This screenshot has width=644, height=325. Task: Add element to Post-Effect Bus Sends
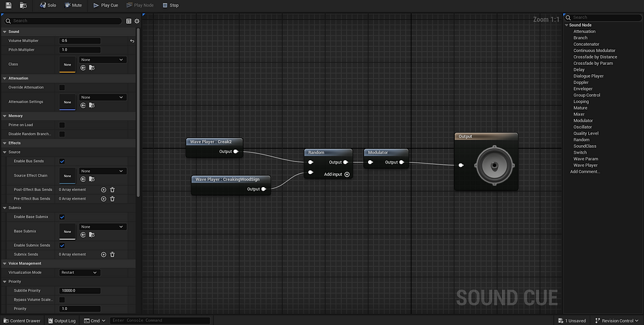coord(104,190)
